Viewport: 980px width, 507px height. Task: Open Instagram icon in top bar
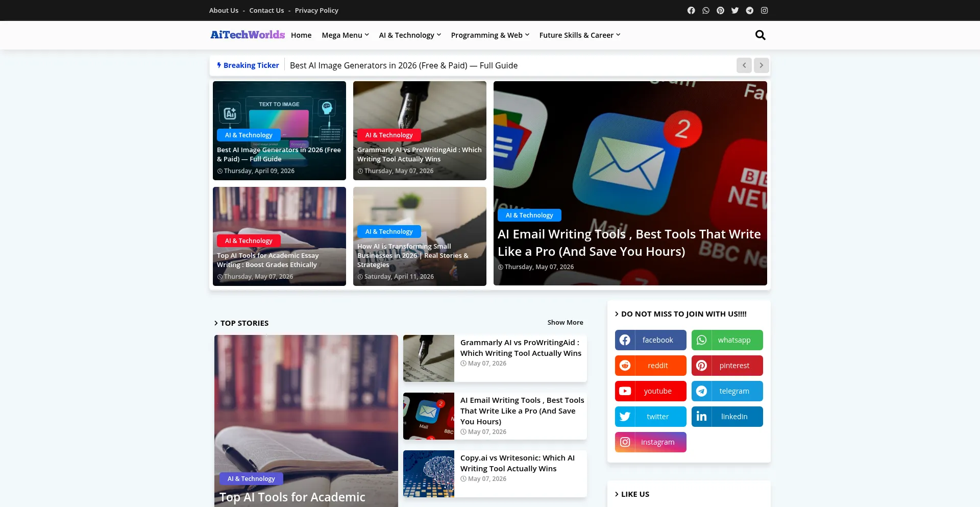coord(765,10)
